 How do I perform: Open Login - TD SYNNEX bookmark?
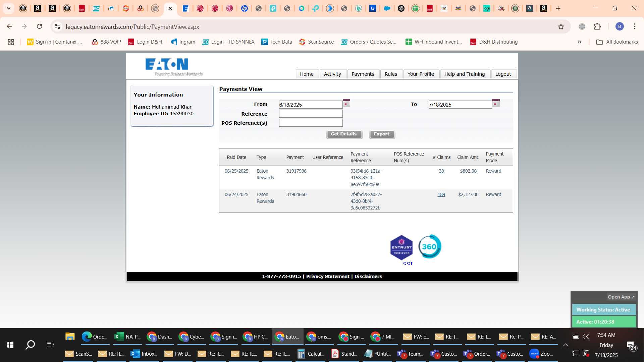point(228,42)
